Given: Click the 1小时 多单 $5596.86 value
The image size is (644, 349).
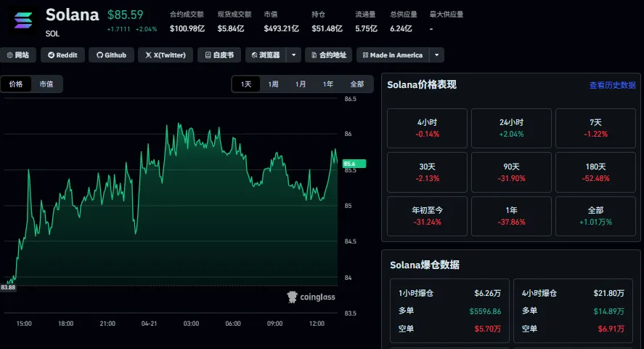Looking at the screenshot, I should coord(485,311).
